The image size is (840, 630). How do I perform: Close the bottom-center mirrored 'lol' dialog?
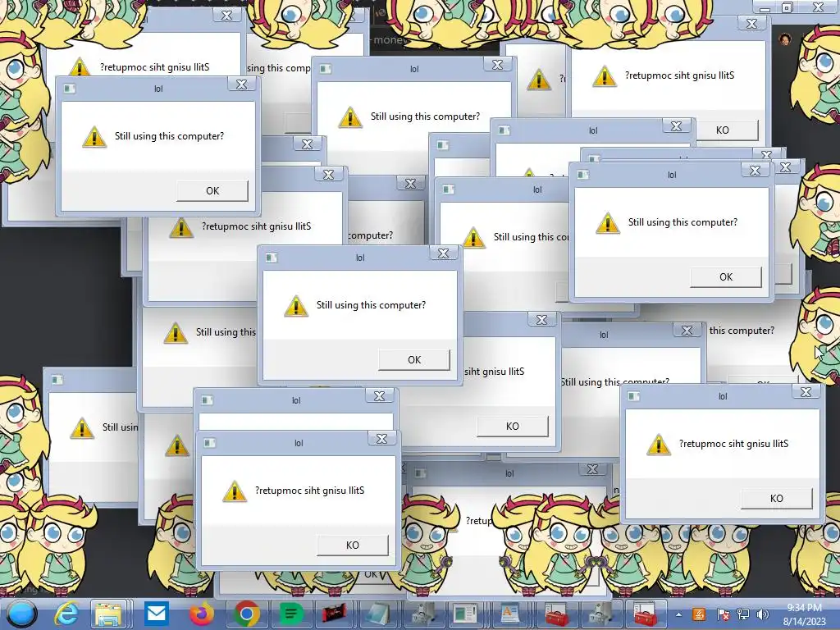click(381, 439)
